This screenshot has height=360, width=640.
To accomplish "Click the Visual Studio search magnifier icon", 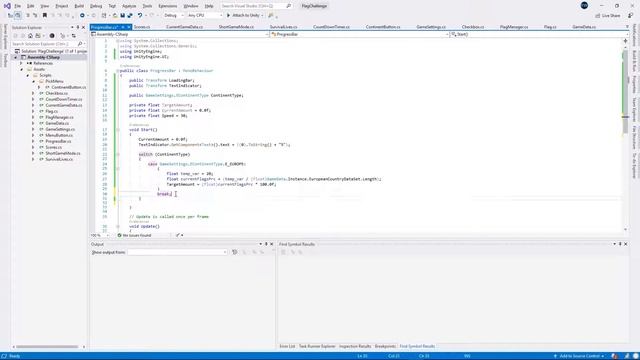I will click(x=289, y=6).
